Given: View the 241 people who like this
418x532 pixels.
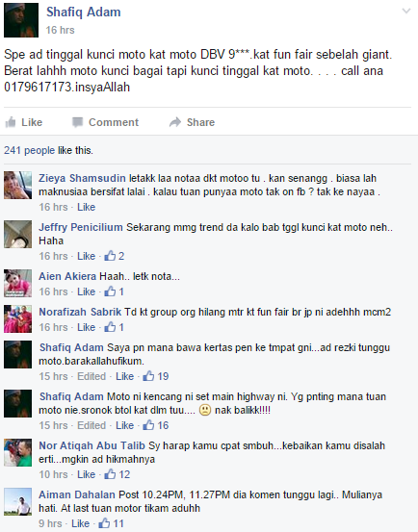Looking at the screenshot, I should [29, 150].
